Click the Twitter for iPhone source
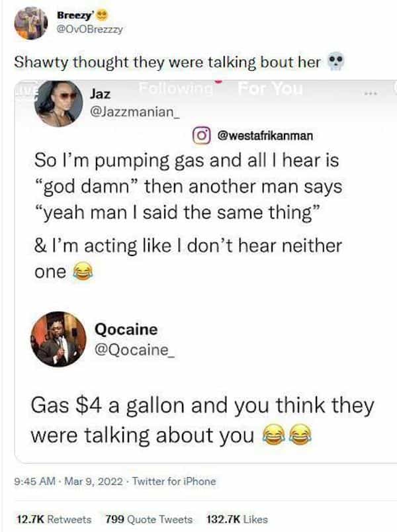397x532 pixels. click(x=174, y=481)
